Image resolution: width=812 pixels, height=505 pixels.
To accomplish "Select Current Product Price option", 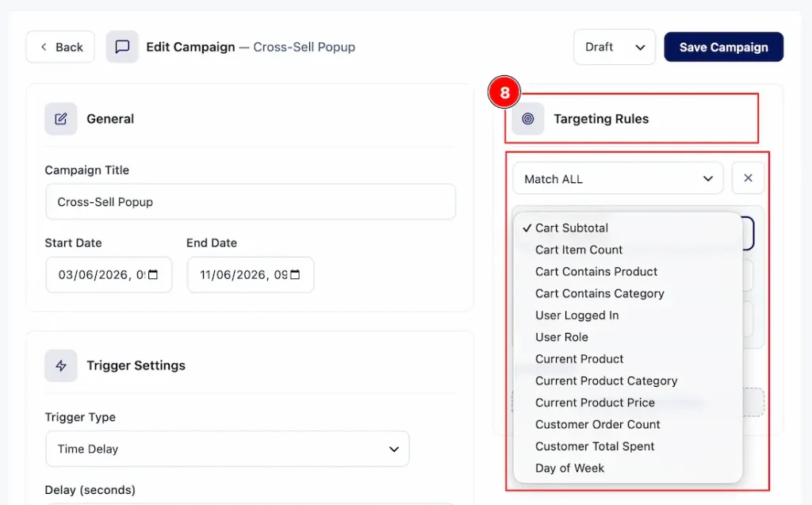I will [x=628, y=403].
